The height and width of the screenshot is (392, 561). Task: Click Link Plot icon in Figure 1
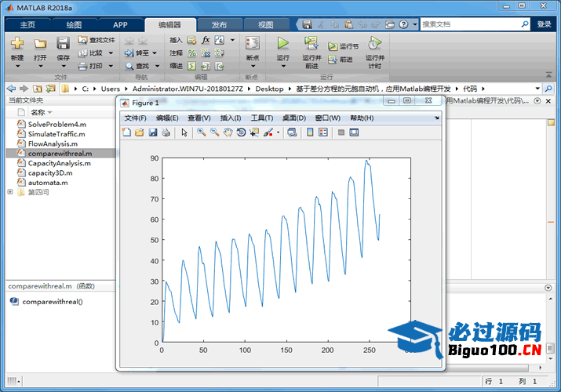pos(292,132)
